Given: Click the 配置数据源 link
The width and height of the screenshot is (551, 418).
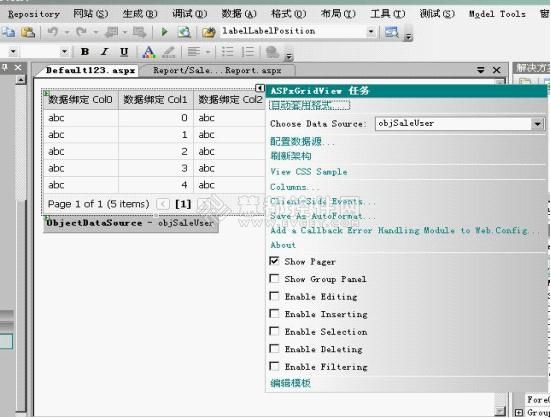Looking at the screenshot, I should pyautogui.click(x=302, y=141).
